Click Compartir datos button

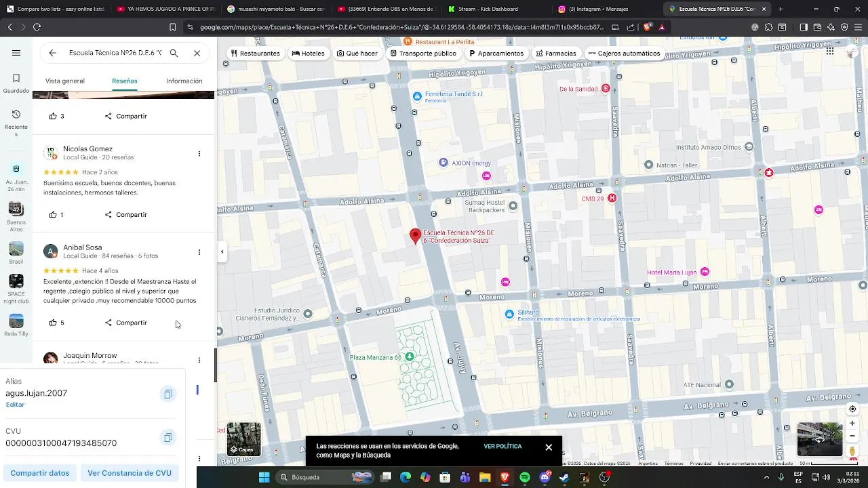[40, 473]
